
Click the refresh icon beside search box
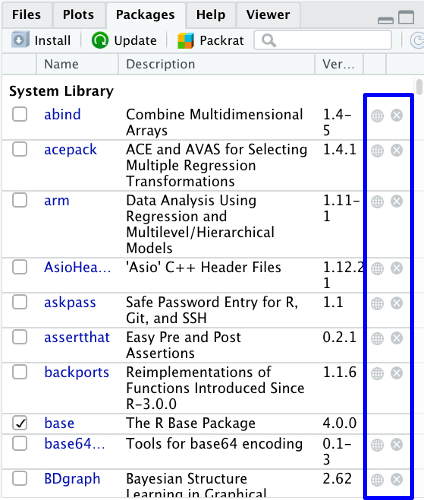click(x=417, y=41)
